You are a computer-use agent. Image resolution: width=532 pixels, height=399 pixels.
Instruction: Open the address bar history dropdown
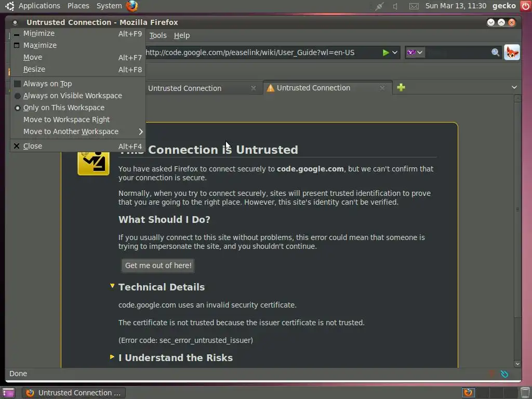click(395, 52)
